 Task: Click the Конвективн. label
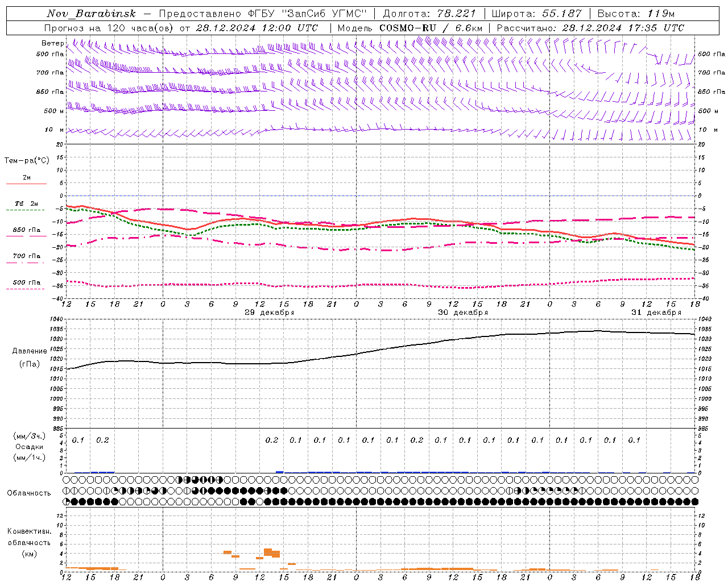pyautogui.click(x=30, y=531)
